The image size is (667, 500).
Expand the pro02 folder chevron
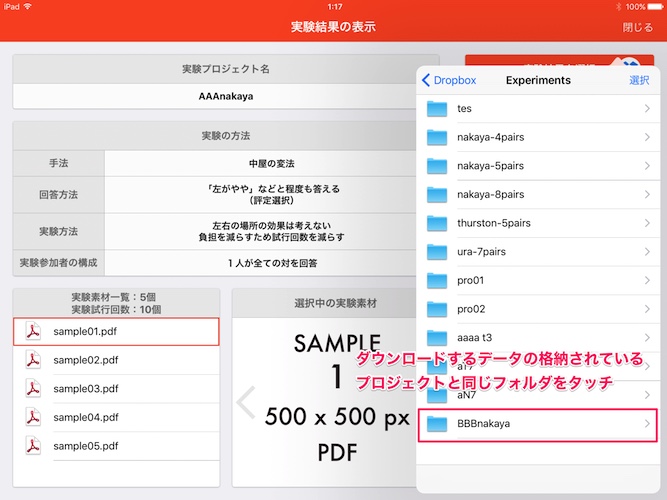(x=647, y=309)
